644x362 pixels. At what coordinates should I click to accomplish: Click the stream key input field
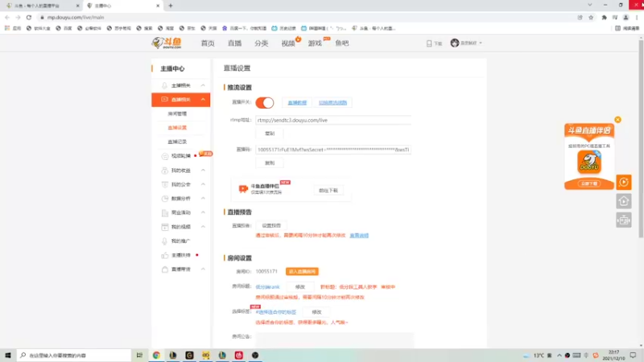333,150
